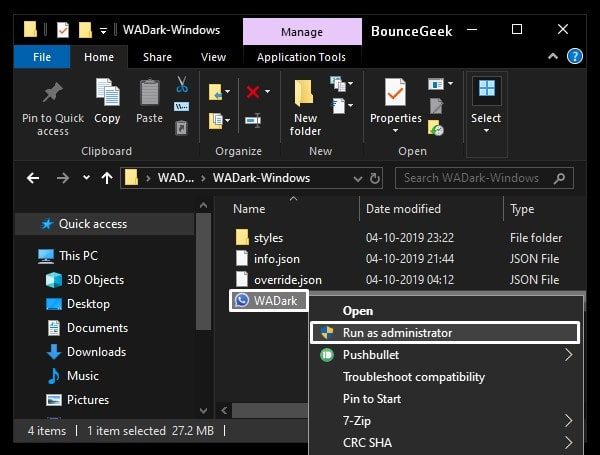Click the Copy to folder icon

215,121
